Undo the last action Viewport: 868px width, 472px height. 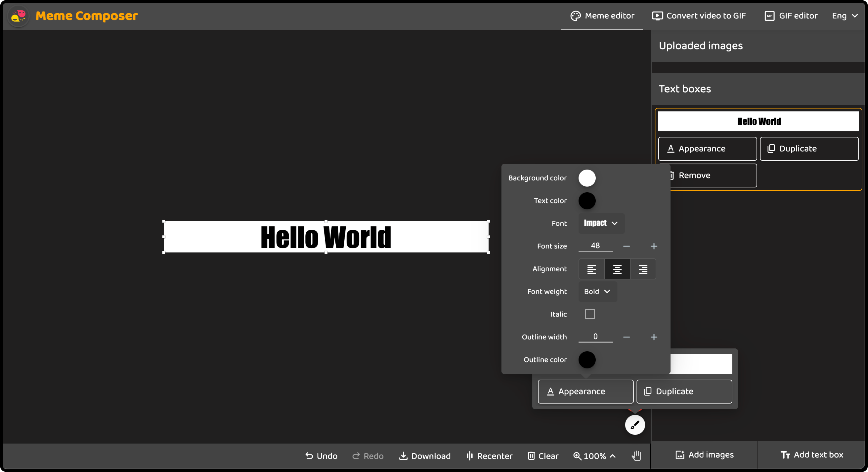[321, 456]
